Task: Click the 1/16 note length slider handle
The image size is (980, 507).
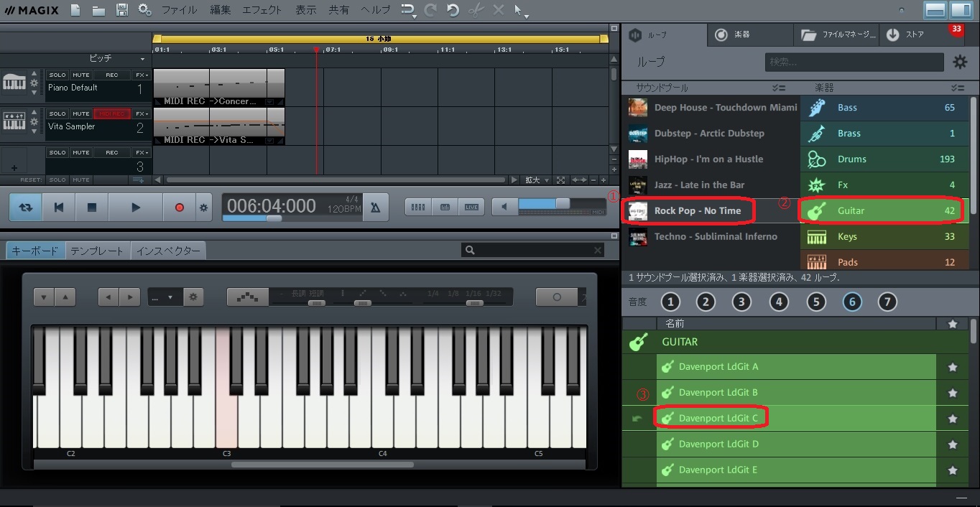Action: [474, 303]
